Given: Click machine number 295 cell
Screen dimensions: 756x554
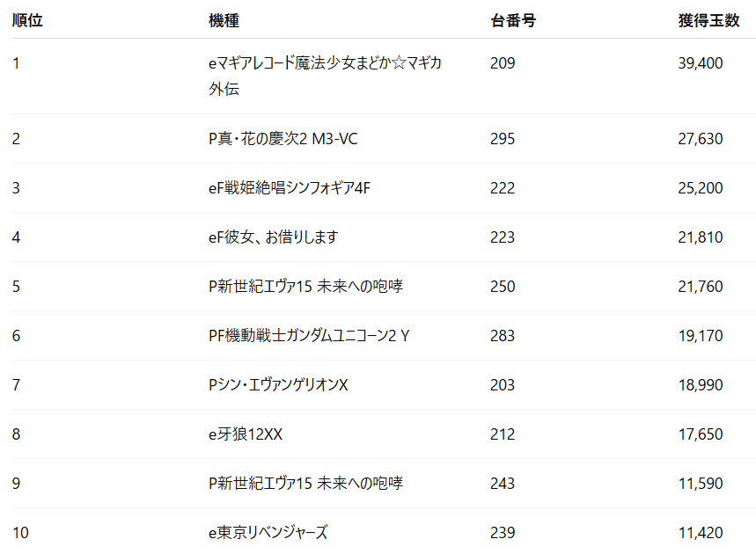Looking at the screenshot, I should (x=503, y=139).
